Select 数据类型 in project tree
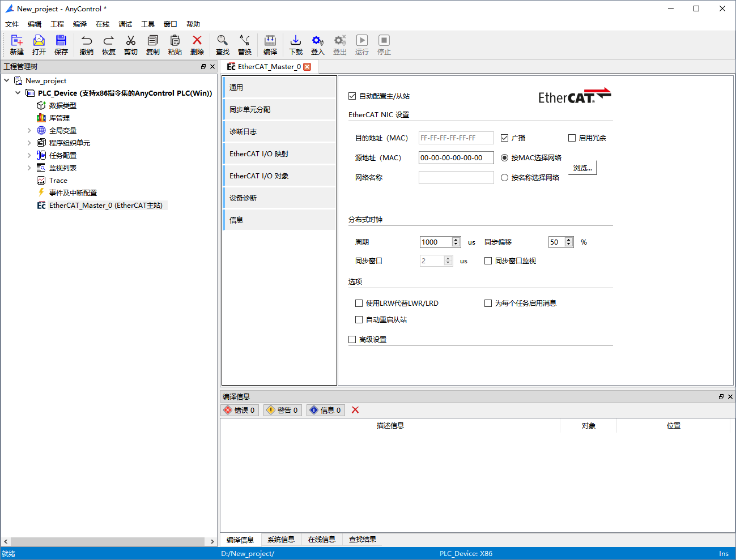 point(63,106)
